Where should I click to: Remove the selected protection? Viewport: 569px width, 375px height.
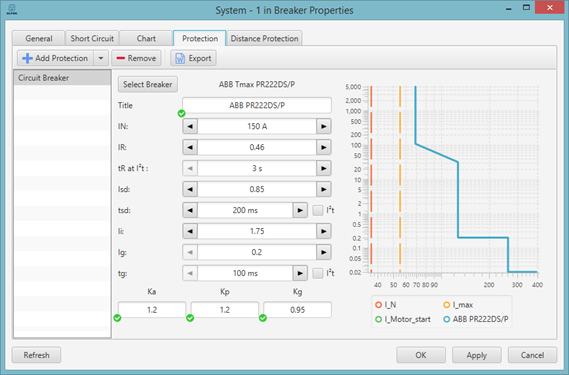click(136, 58)
